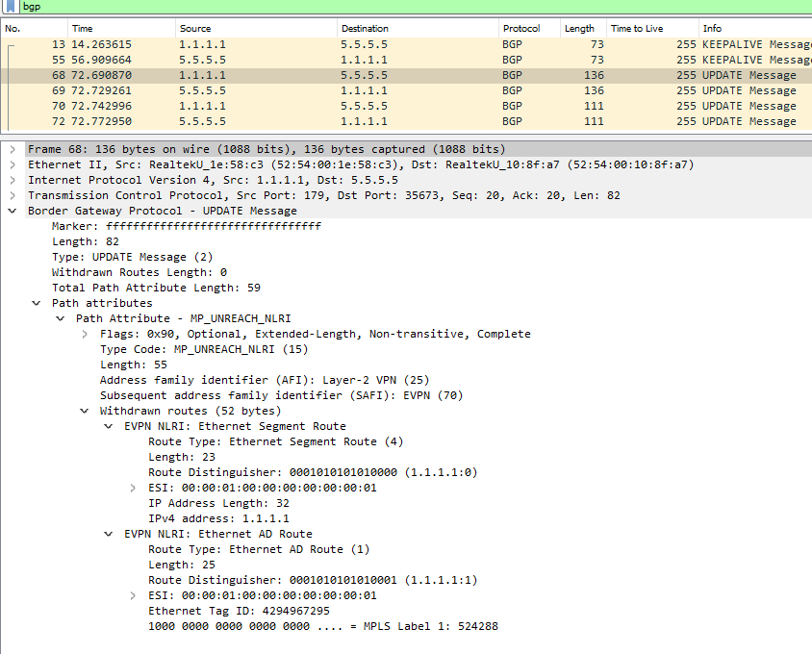Click the bgp display filter field

pos(385,7)
